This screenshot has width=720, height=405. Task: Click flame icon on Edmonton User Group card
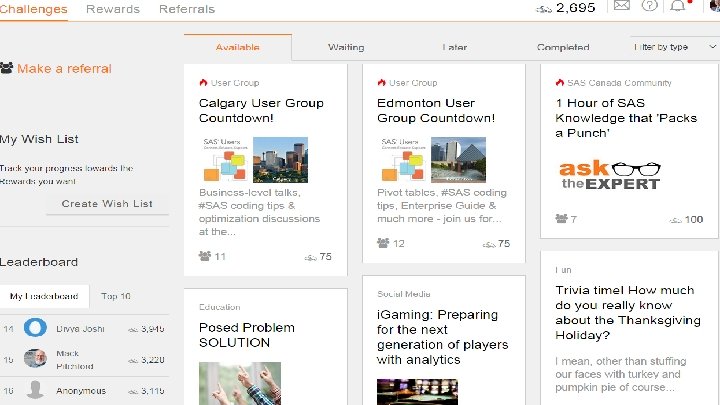pos(382,83)
